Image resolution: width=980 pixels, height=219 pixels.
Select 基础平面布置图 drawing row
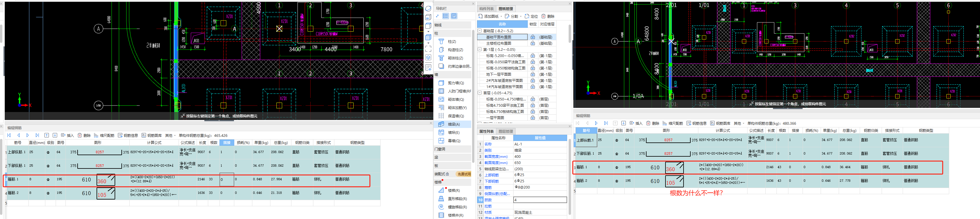click(x=502, y=37)
